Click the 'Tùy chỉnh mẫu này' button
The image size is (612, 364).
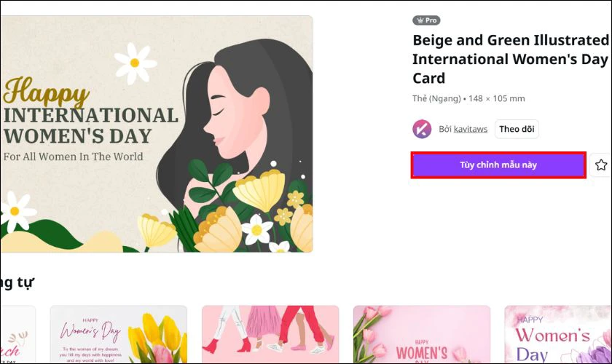[x=498, y=165]
